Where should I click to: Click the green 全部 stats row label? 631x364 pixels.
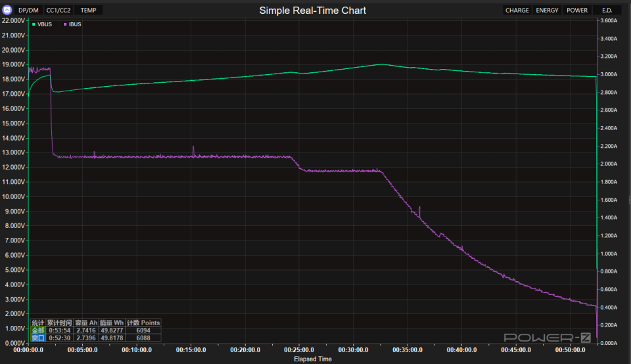click(38, 330)
